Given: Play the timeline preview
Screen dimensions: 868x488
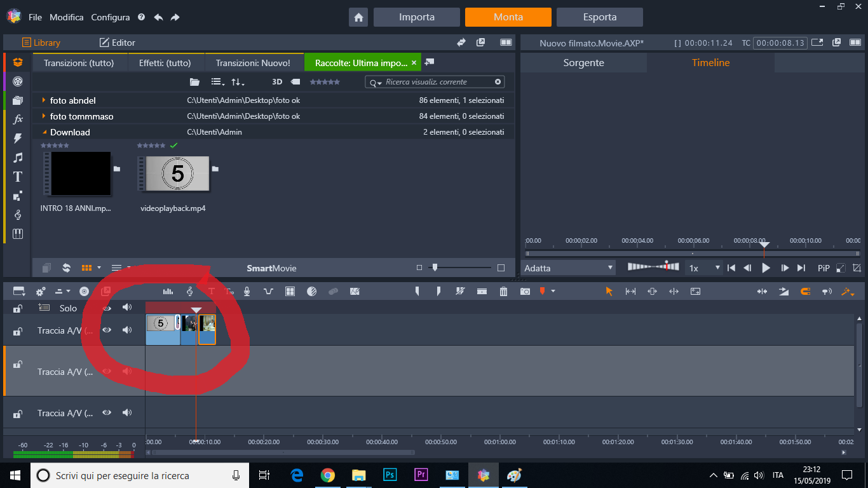Looking at the screenshot, I should pos(766,268).
